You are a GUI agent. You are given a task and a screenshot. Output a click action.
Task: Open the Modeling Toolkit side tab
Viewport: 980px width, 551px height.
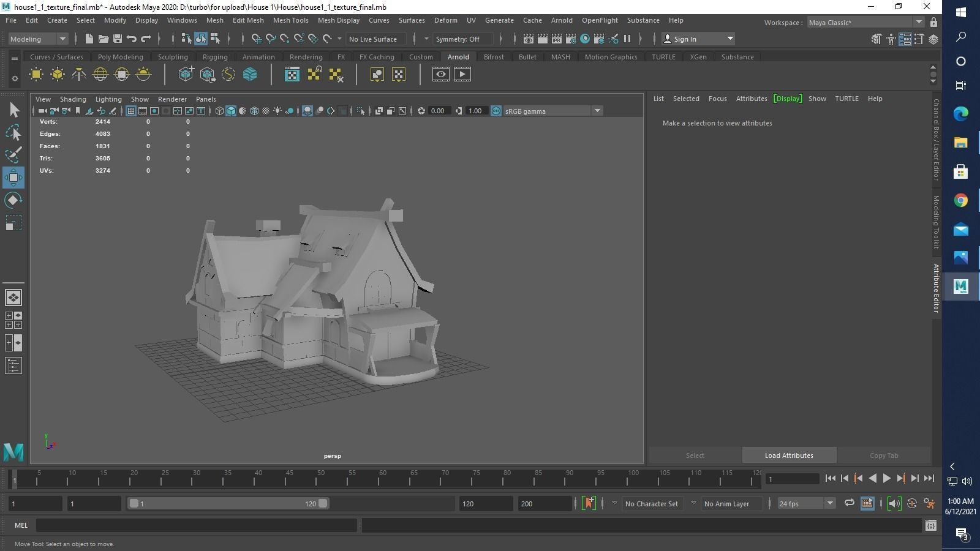coord(936,222)
